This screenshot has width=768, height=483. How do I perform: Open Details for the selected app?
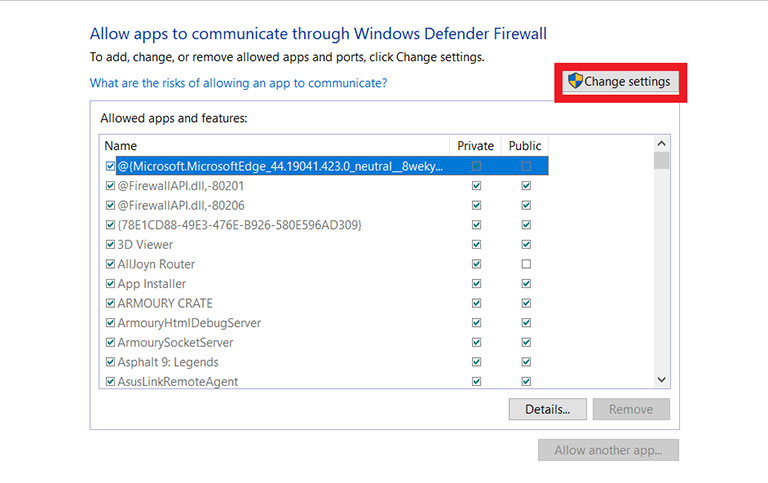[547, 409]
